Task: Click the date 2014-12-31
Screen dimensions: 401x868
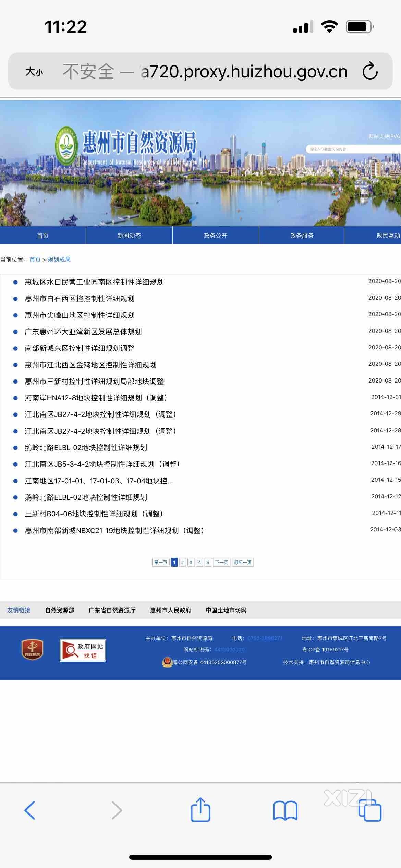Action: click(x=386, y=397)
